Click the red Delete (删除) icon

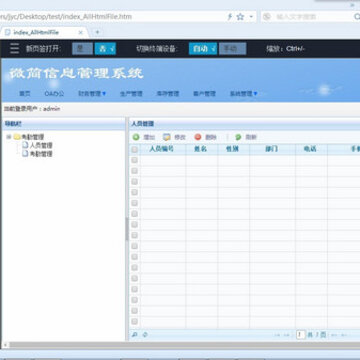tap(198, 137)
